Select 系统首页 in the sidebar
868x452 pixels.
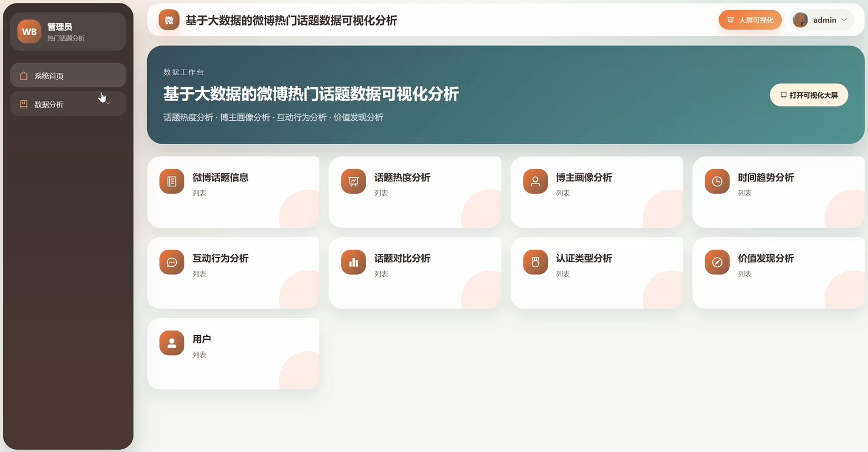[x=68, y=75]
